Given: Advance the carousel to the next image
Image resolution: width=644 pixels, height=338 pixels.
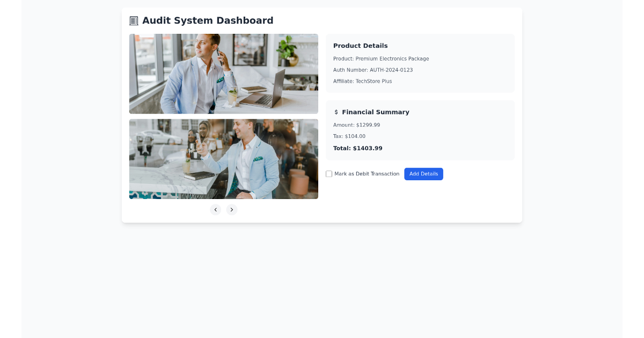Looking at the screenshot, I should click(x=232, y=210).
